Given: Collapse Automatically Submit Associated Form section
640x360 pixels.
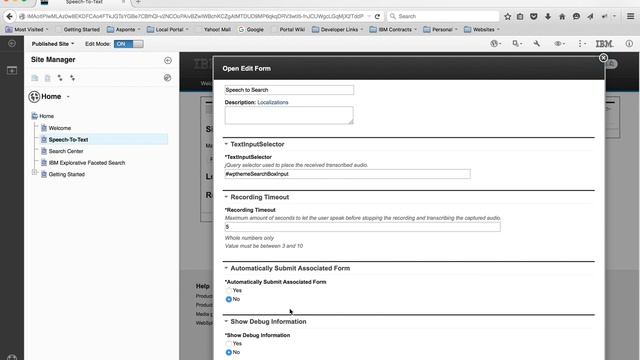Looking at the screenshot, I should click(x=226, y=268).
